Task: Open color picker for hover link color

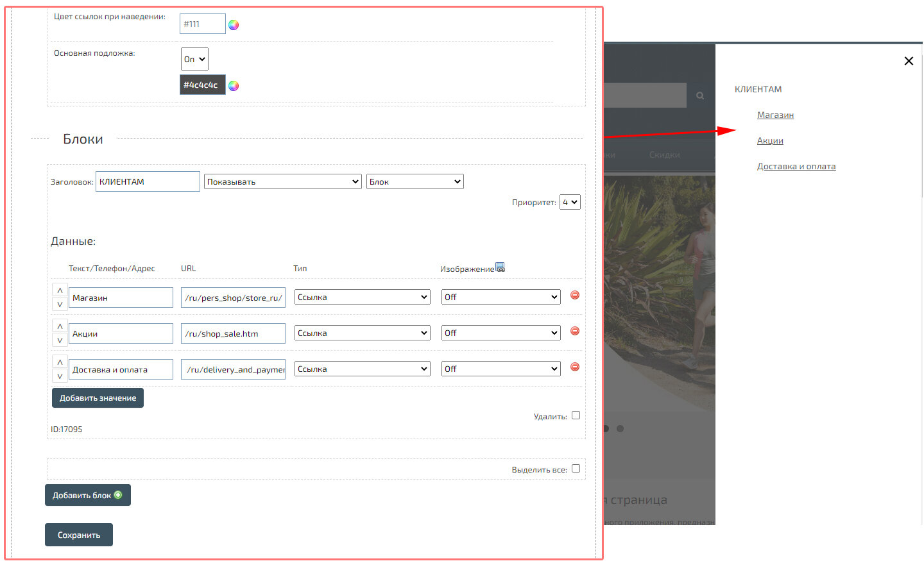Action: point(234,25)
